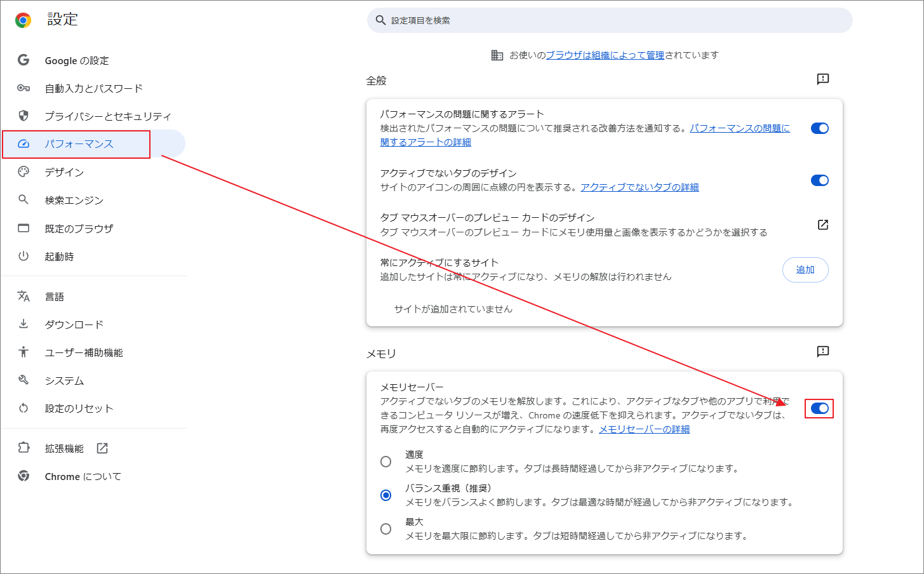The width and height of the screenshot is (924, 574).
Task: Click the feedback icon next to 全般
Action: (x=823, y=79)
